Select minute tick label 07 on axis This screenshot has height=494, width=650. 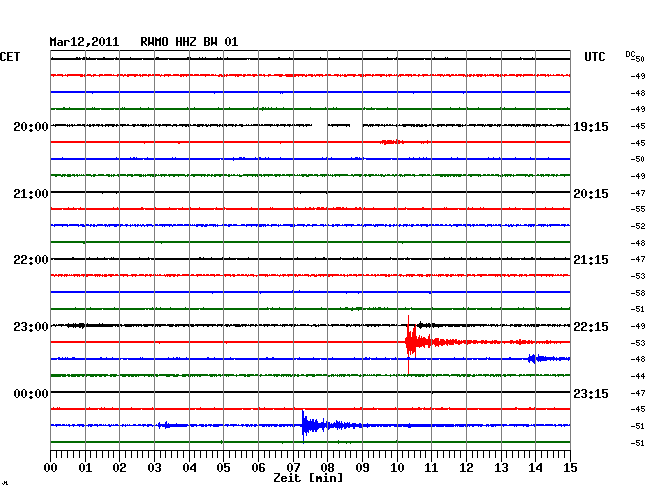pos(293,468)
